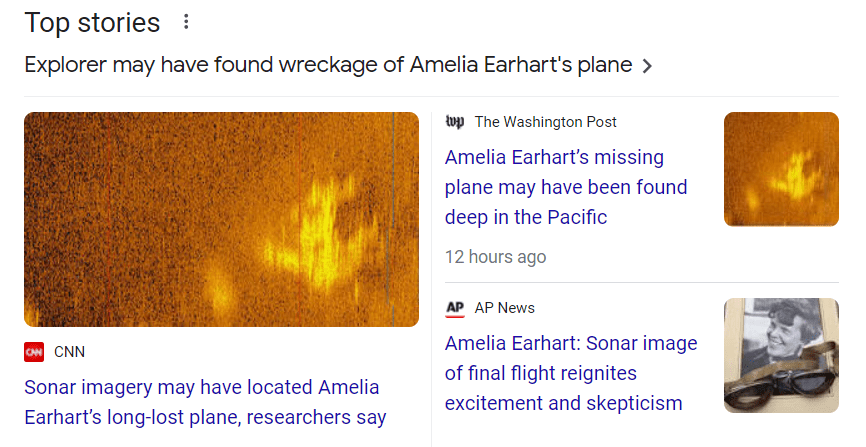Open the three-dot menu beside Top stories
The image size is (866, 447).
pos(186,23)
